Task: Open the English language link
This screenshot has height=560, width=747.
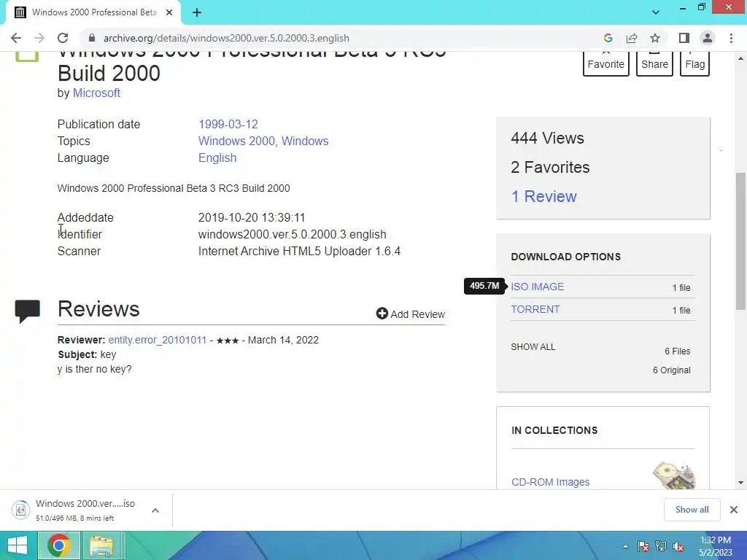Action: click(217, 157)
